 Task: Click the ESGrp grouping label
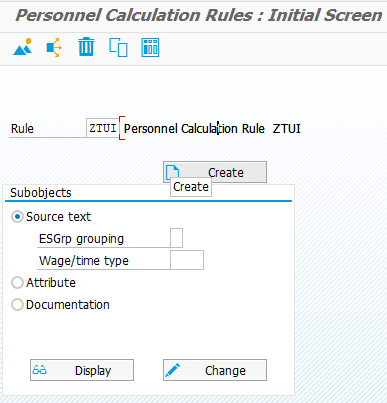click(81, 239)
